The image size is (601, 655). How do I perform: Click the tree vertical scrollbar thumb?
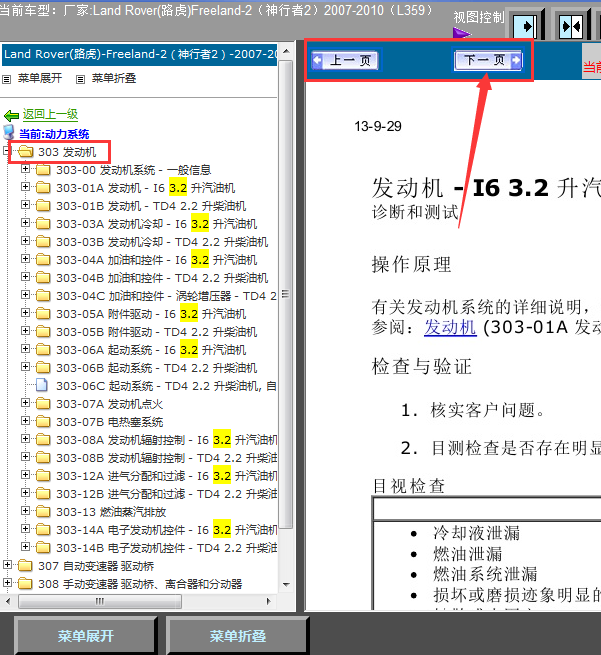pos(286,294)
